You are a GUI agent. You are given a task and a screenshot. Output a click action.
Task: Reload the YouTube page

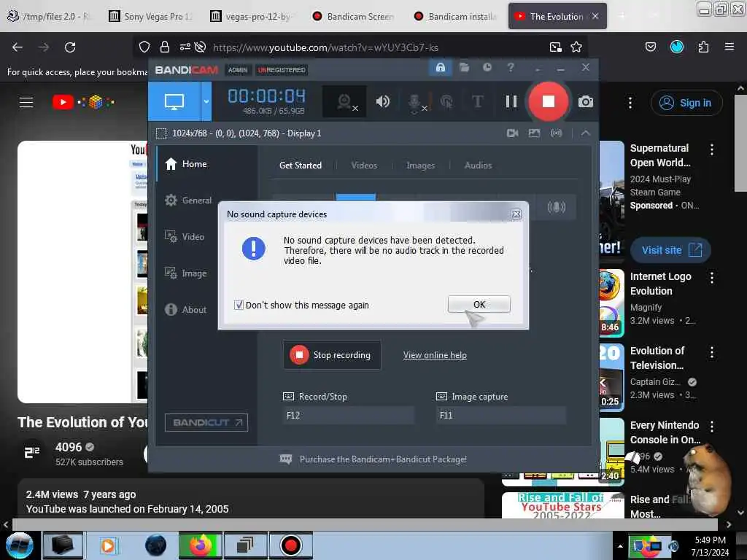pos(70,47)
